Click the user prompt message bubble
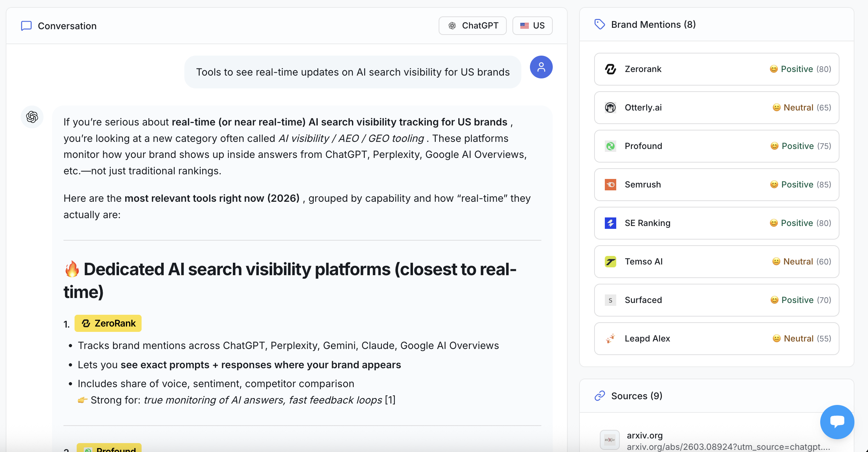The image size is (868, 452). 353,72
